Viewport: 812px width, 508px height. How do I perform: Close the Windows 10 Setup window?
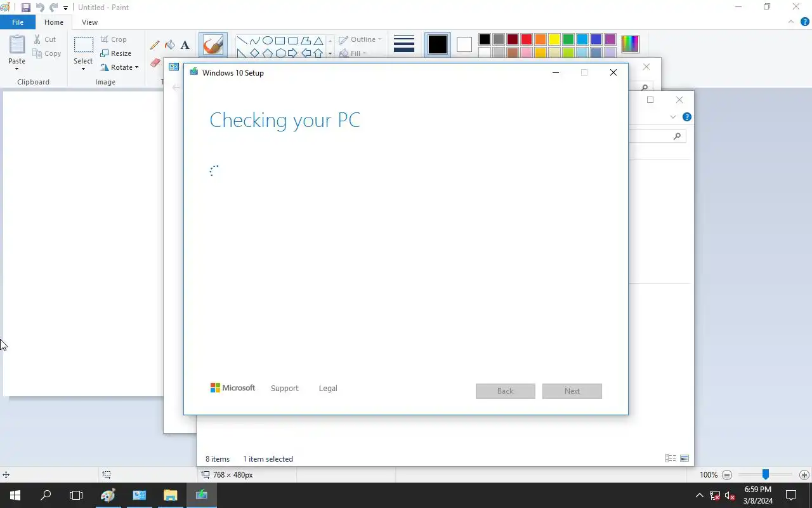613,72
